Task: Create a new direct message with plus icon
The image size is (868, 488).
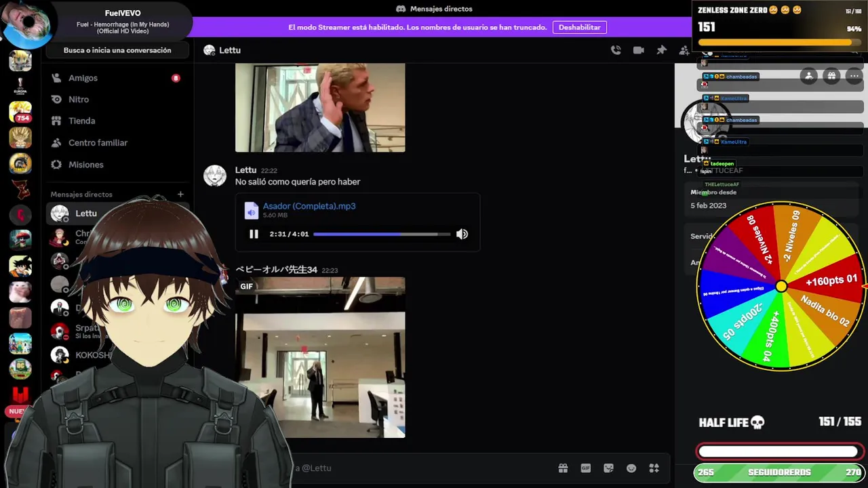Action: tap(180, 195)
